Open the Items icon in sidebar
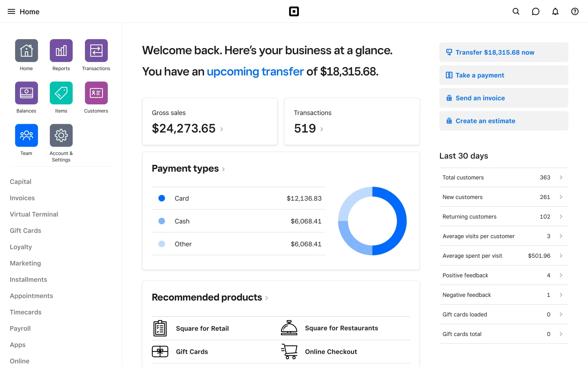 click(61, 92)
